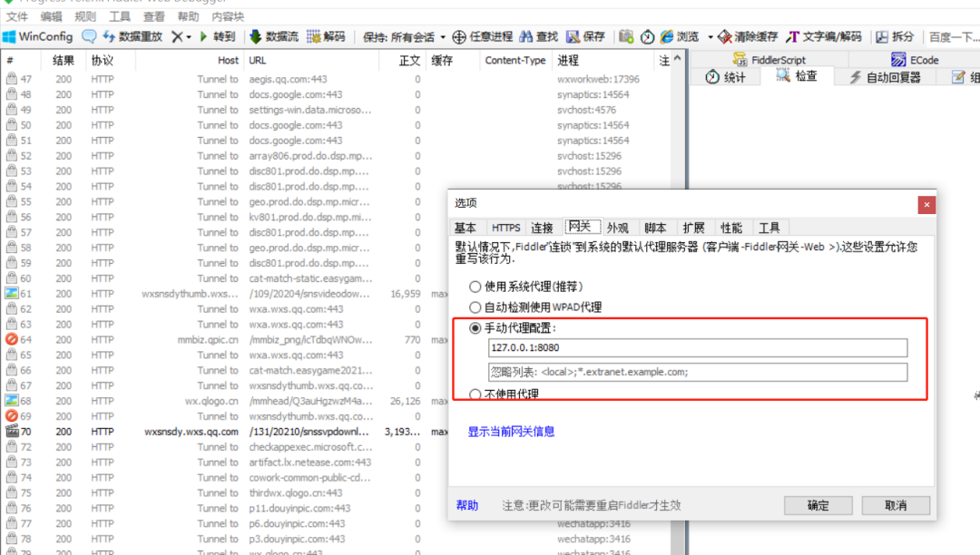Screen dimensions: 980x555
Task: Click blocked icon of session 69
Action: [x=11, y=415]
